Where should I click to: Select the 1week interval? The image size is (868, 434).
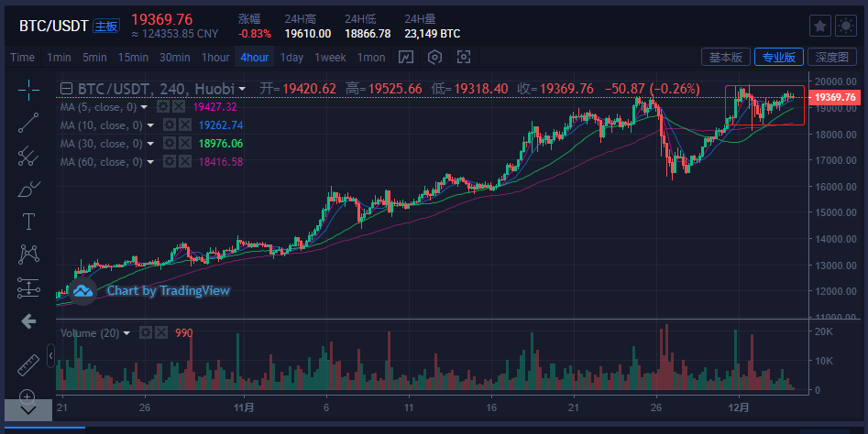(331, 58)
